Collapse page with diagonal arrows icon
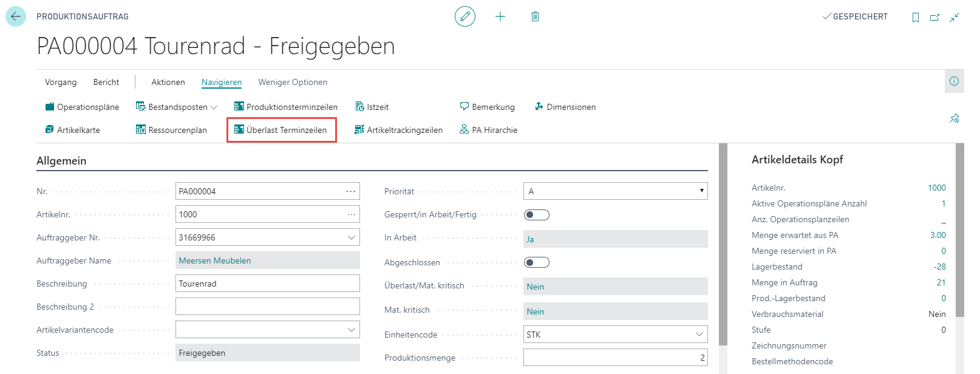This screenshot has width=980, height=374. click(954, 17)
